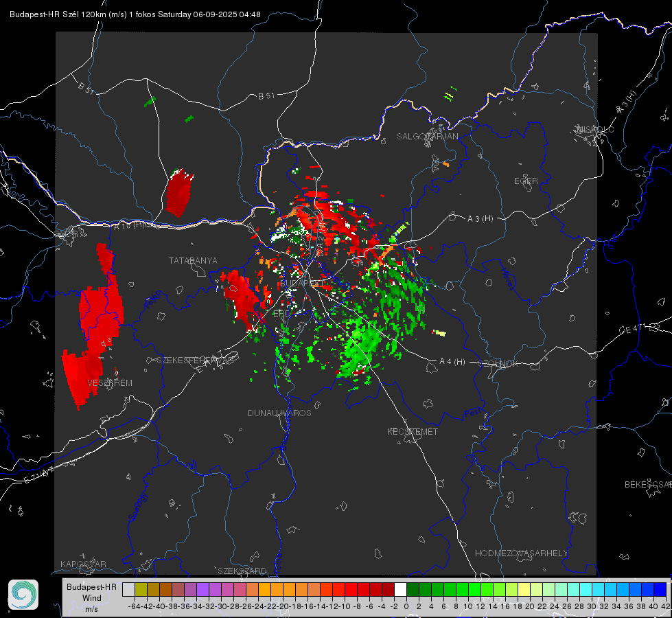Click the 'A 3 (H)' label near Miskolc
Screen dimensions: 672x618
coord(626,102)
